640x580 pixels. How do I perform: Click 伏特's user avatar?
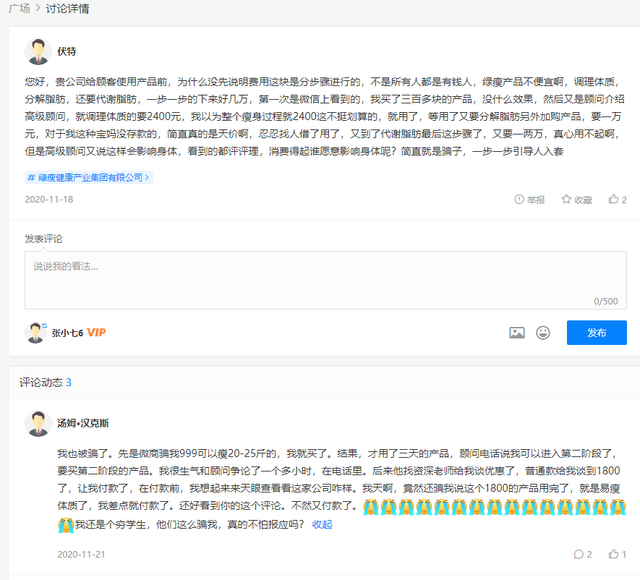[38, 51]
